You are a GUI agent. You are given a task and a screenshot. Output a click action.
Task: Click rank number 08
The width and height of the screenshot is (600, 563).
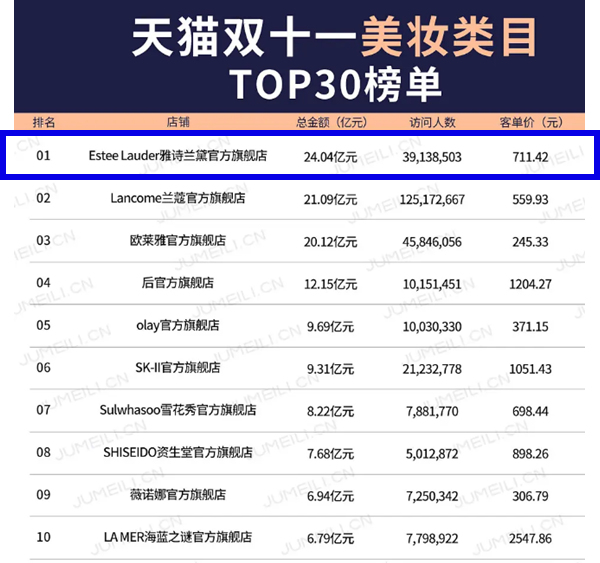pyautogui.click(x=43, y=453)
